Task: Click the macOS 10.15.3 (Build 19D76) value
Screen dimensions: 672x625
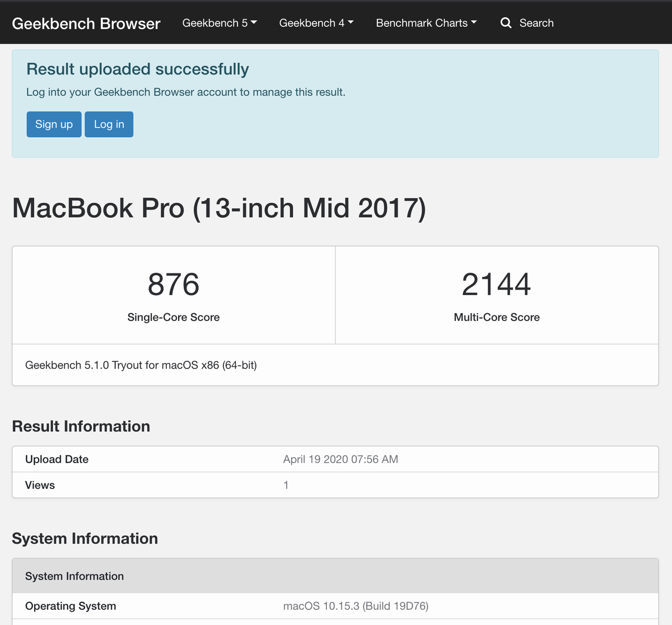Action: pos(356,606)
